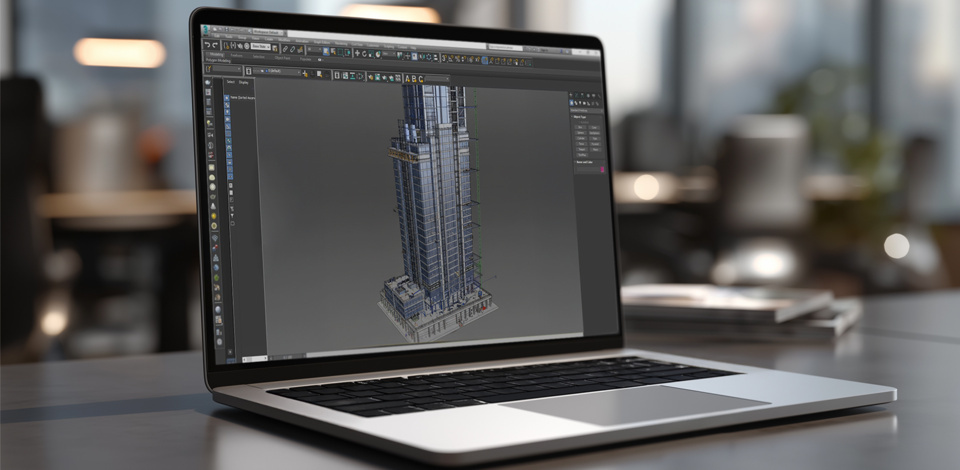The image size is (960, 470).
Task: Switch to the Selection ribbon tab
Action: (259, 57)
